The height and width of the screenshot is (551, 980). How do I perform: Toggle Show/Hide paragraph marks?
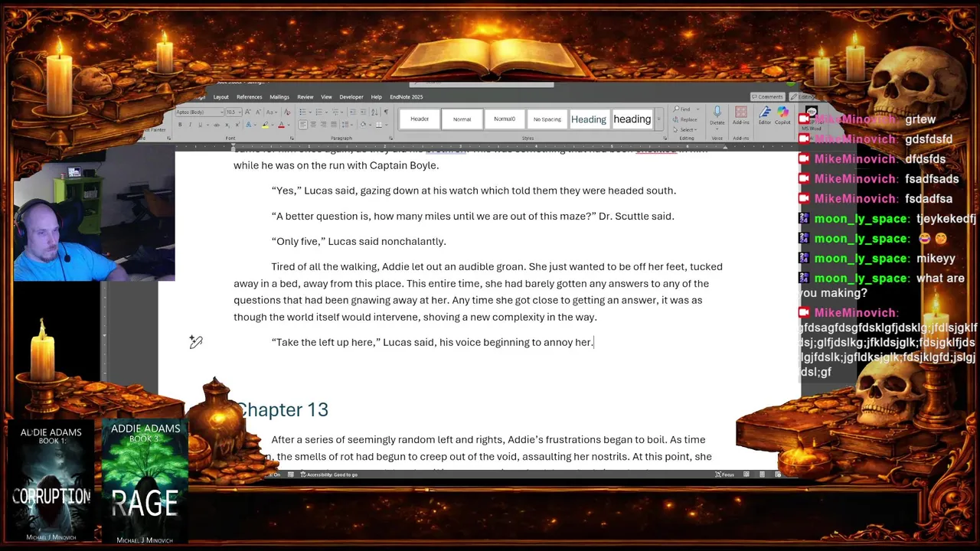point(386,112)
